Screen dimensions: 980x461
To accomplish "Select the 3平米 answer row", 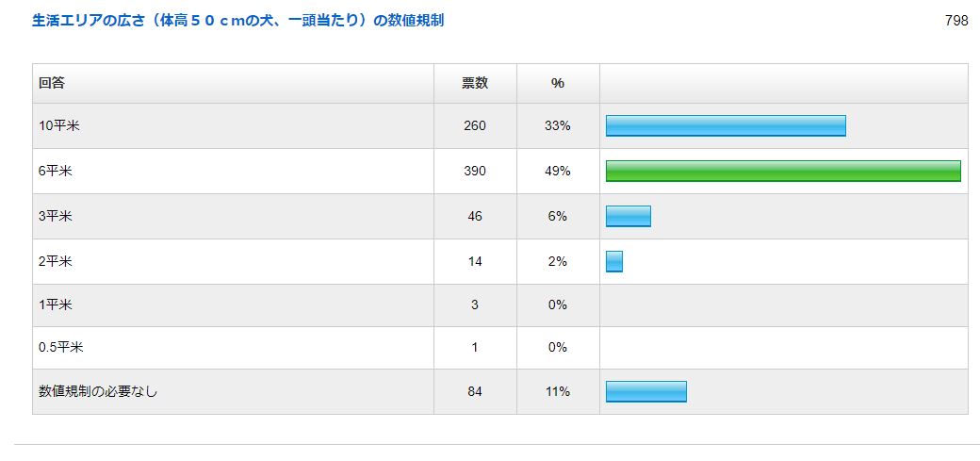I will click(x=55, y=216).
